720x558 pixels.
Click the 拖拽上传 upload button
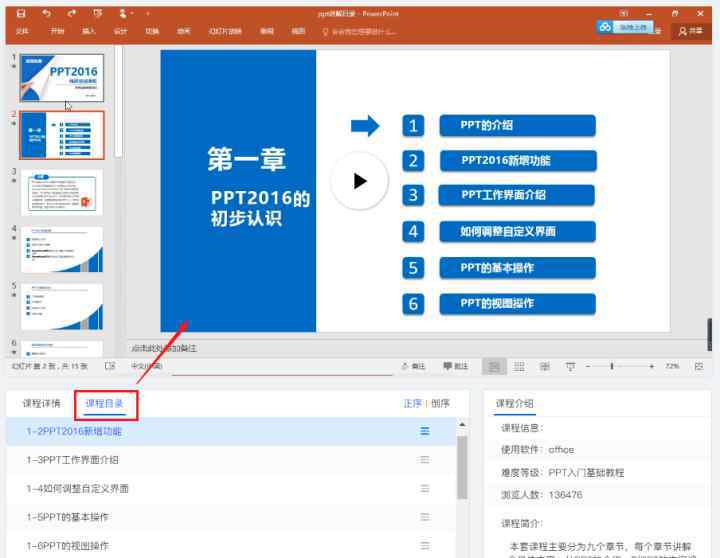633,28
